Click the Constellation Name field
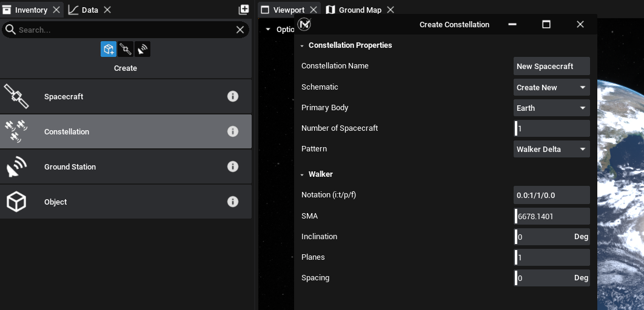 pyautogui.click(x=552, y=66)
